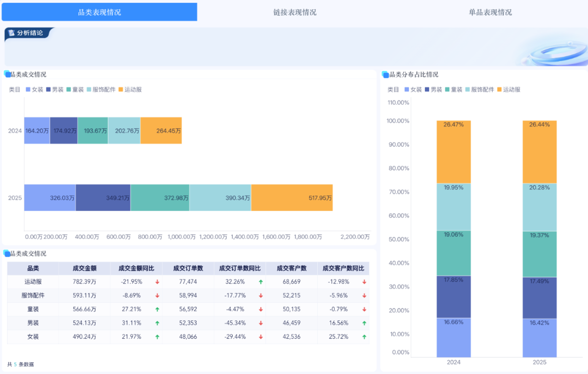The image size is (588, 374).
Task: Select the 品类表现情况 tab
Action: pos(99,12)
